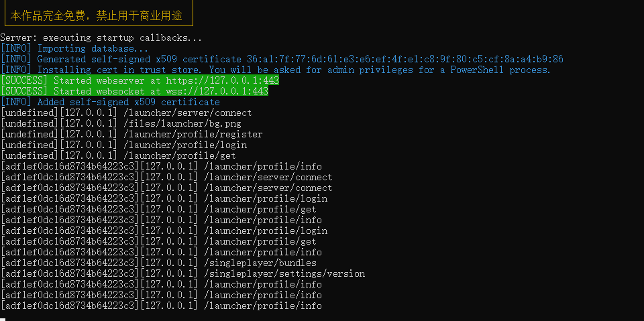The image size is (644, 321).
Task: Click the 'Installing cert in trust store' line
Action: 275,70
